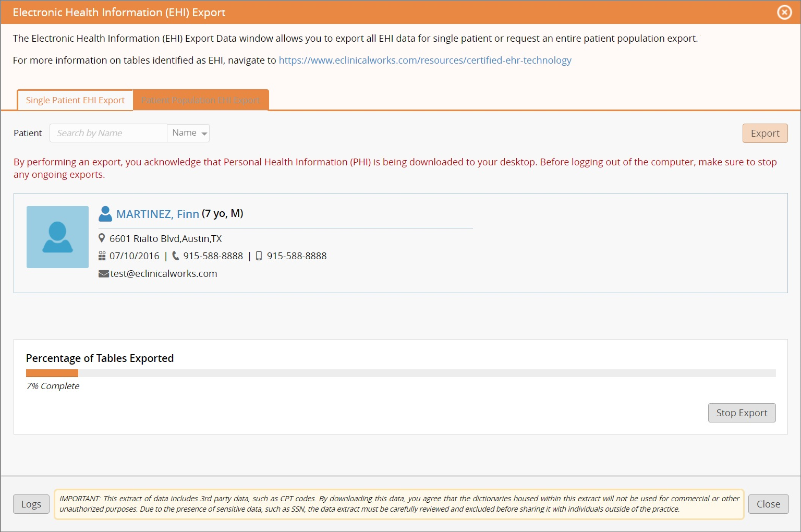
Task: Click the birthday icon next to 07/10/2016
Action: point(102,256)
